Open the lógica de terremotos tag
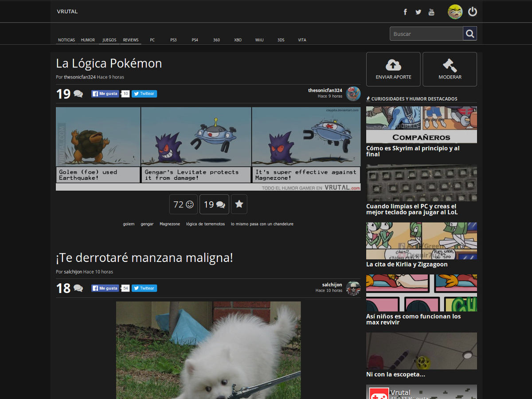Image resolution: width=532 pixels, height=399 pixels. pyautogui.click(x=205, y=224)
